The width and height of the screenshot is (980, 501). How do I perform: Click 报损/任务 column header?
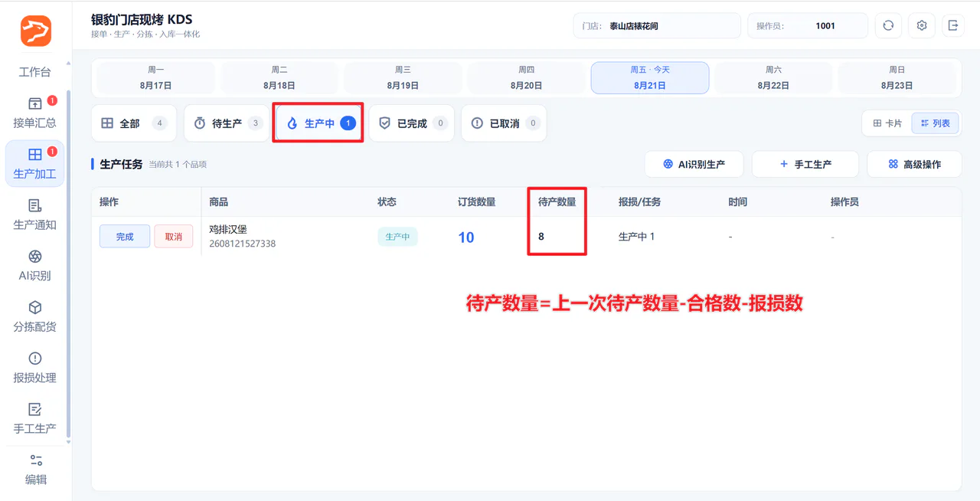coord(639,202)
